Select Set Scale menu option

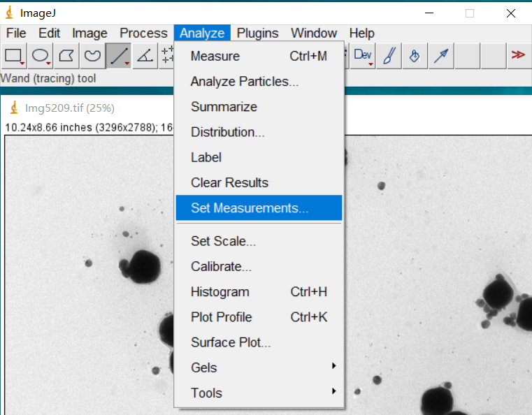[223, 242]
